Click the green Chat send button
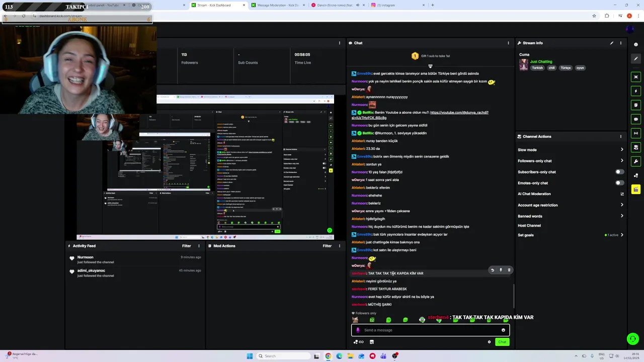Screen dimensions: 644x362 (502, 342)
